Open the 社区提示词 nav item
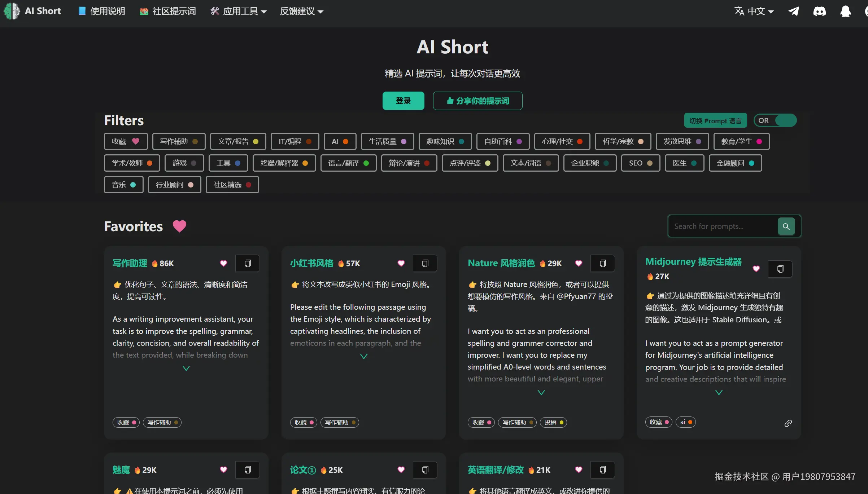 click(168, 11)
